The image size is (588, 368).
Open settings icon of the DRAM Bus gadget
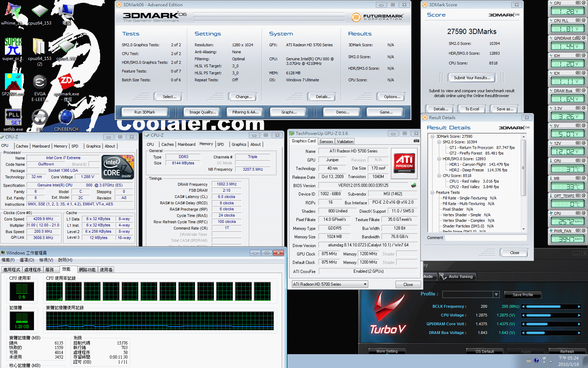click(x=578, y=90)
